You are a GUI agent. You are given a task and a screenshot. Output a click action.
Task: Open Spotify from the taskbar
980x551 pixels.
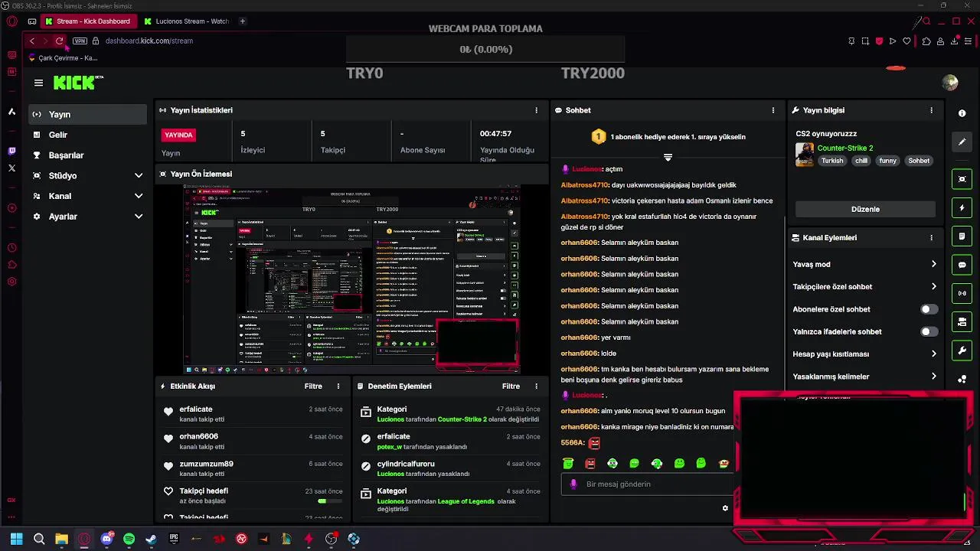129,539
